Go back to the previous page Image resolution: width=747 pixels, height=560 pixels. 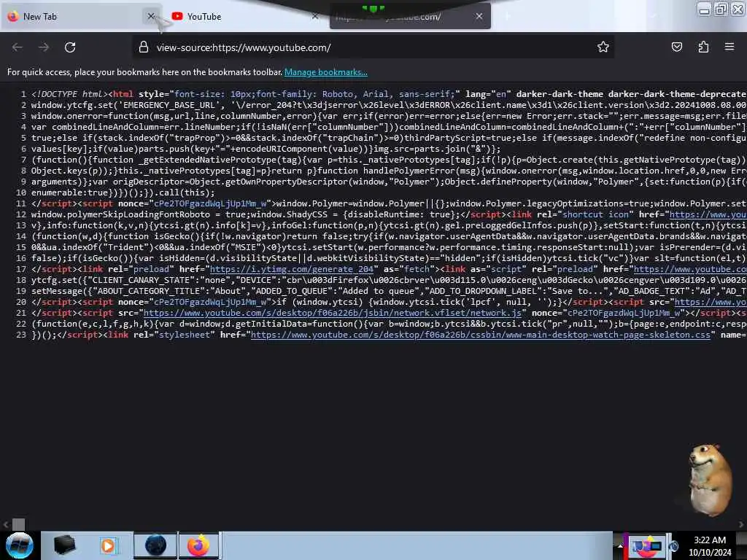tap(18, 47)
